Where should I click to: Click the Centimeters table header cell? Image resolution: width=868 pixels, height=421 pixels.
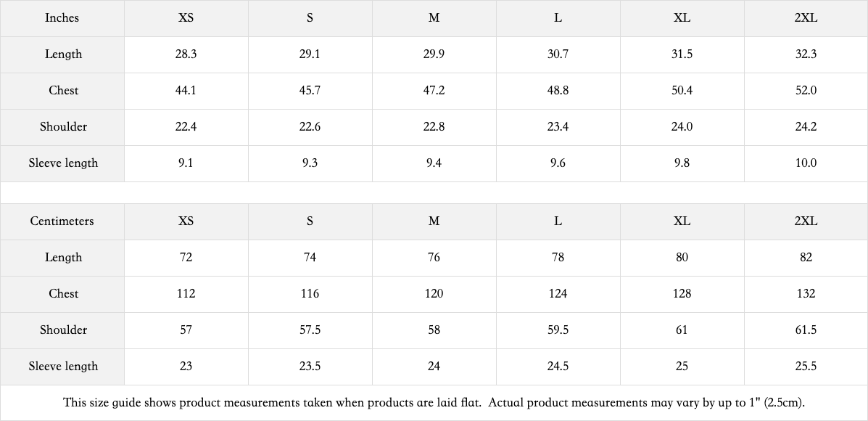point(62,221)
